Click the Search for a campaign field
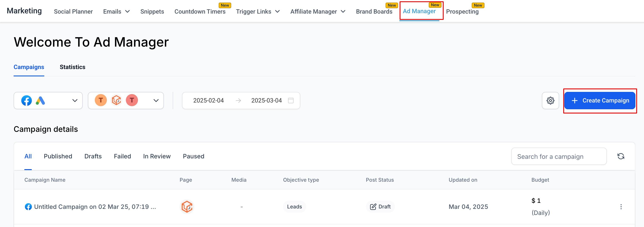Screen dimensions: 644x227 click(559, 156)
